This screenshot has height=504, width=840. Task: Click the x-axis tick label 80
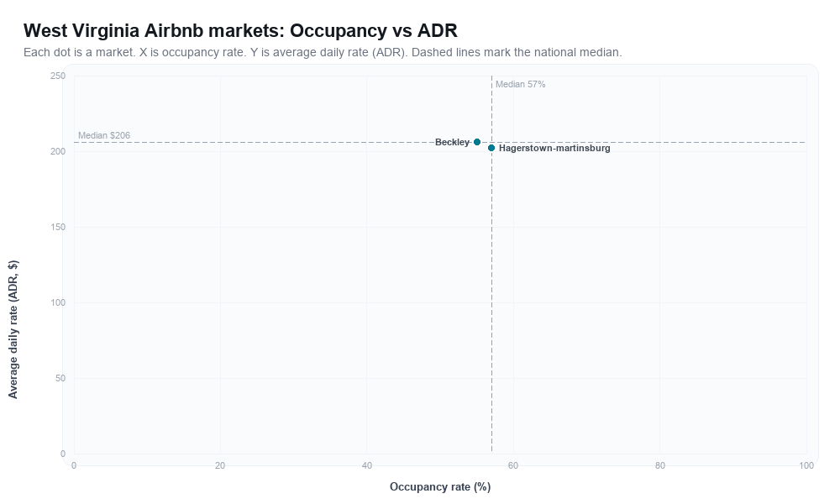(660, 466)
